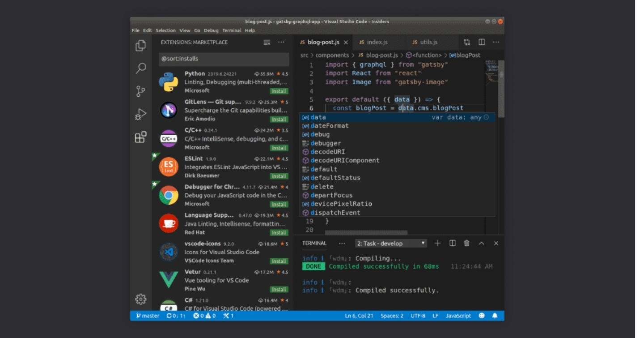644x338 pixels.
Task: Open the Debug menu
Action: (x=211, y=30)
